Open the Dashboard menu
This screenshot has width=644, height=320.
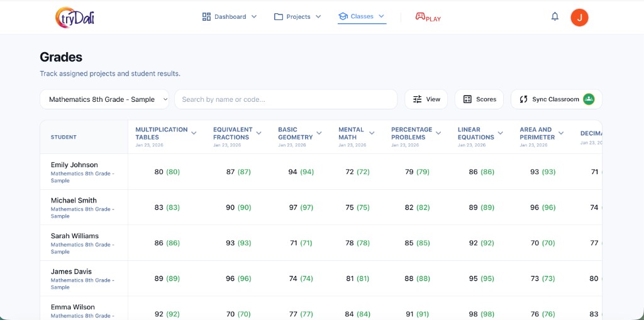click(x=230, y=17)
